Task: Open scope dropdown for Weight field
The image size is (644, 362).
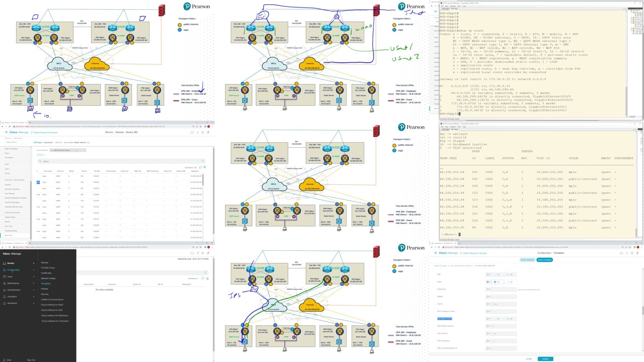Action: pos(488,296)
